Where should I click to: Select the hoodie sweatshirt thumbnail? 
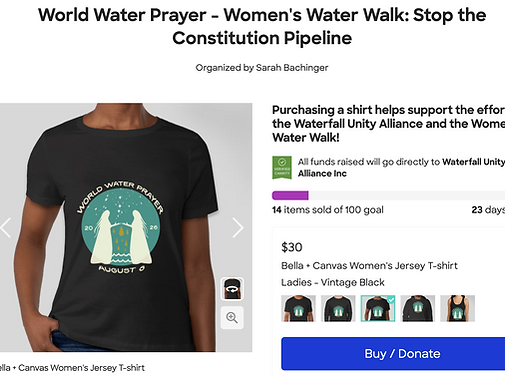417,308
